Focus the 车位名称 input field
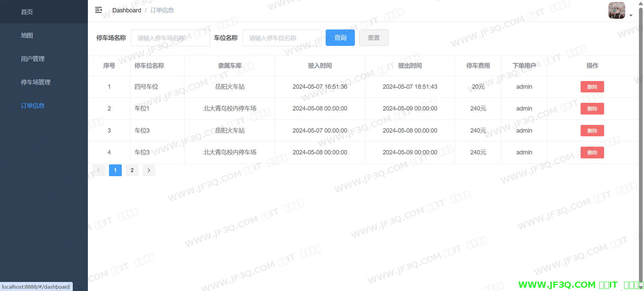The height and width of the screenshot is (291, 644). click(x=282, y=38)
